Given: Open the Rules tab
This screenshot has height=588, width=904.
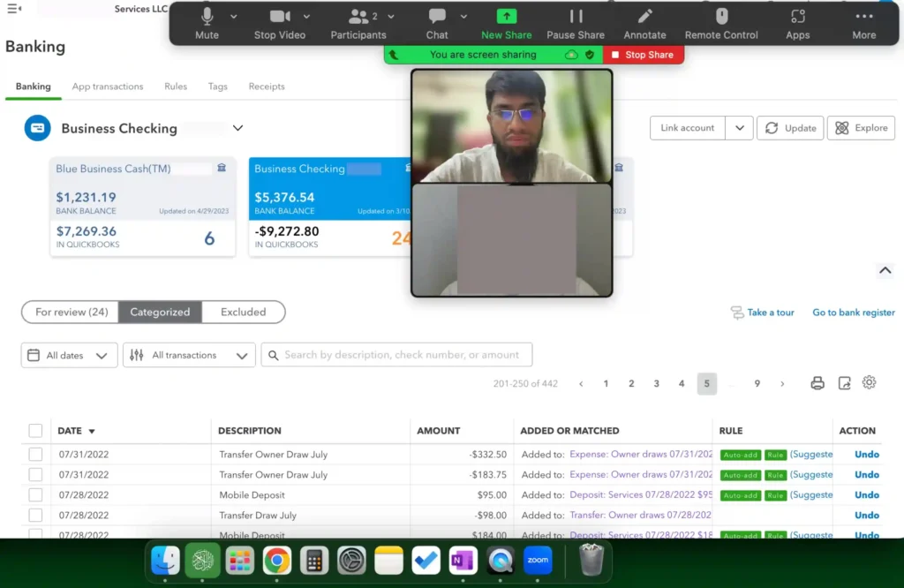Looking at the screenshot, I should click(176, 87).
